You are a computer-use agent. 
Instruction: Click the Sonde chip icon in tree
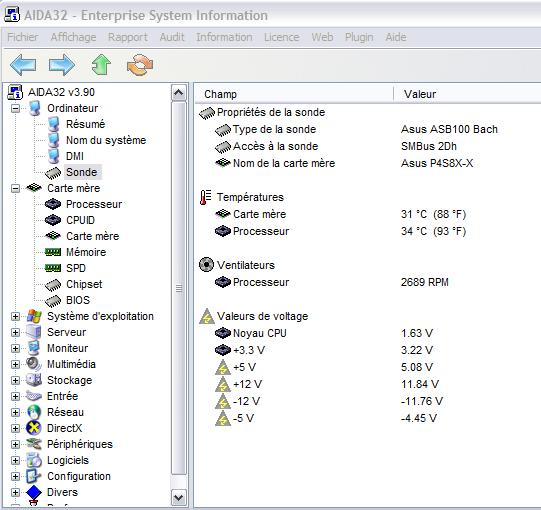pyautogui.click(x=53, y=173)
